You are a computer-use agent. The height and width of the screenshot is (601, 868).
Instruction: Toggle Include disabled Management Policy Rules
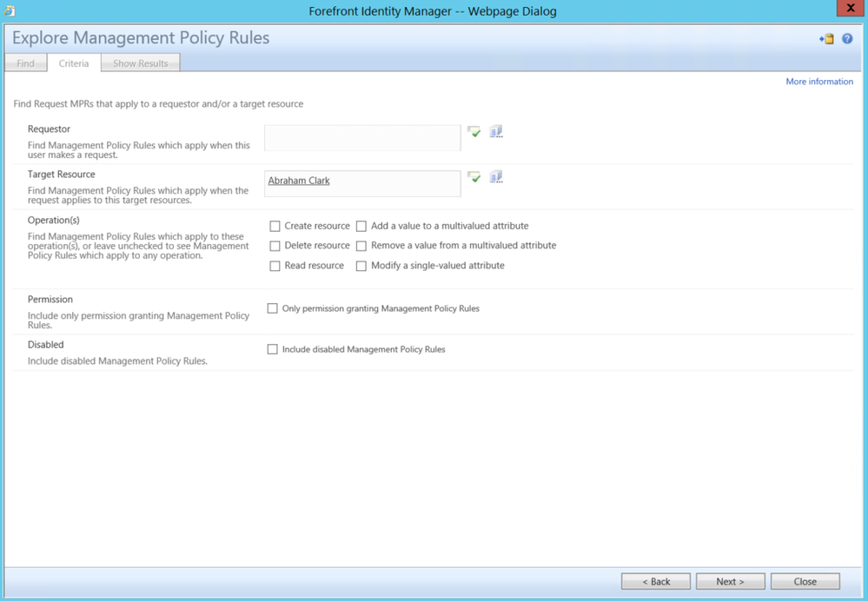pos(272,349)
